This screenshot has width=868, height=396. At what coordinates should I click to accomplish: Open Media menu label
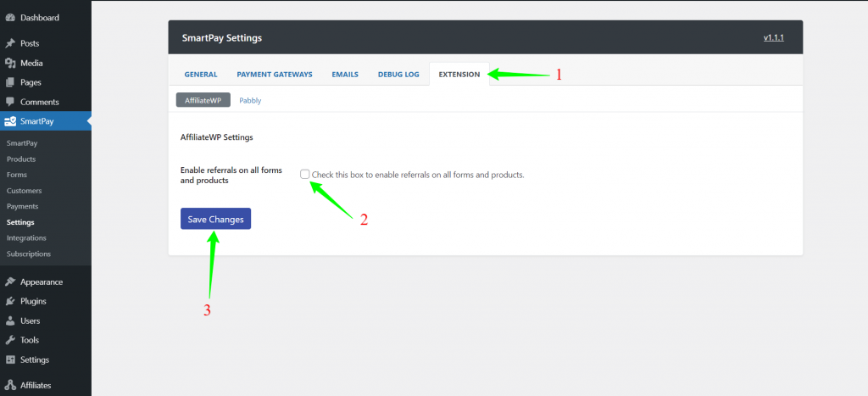click(31, 63)
